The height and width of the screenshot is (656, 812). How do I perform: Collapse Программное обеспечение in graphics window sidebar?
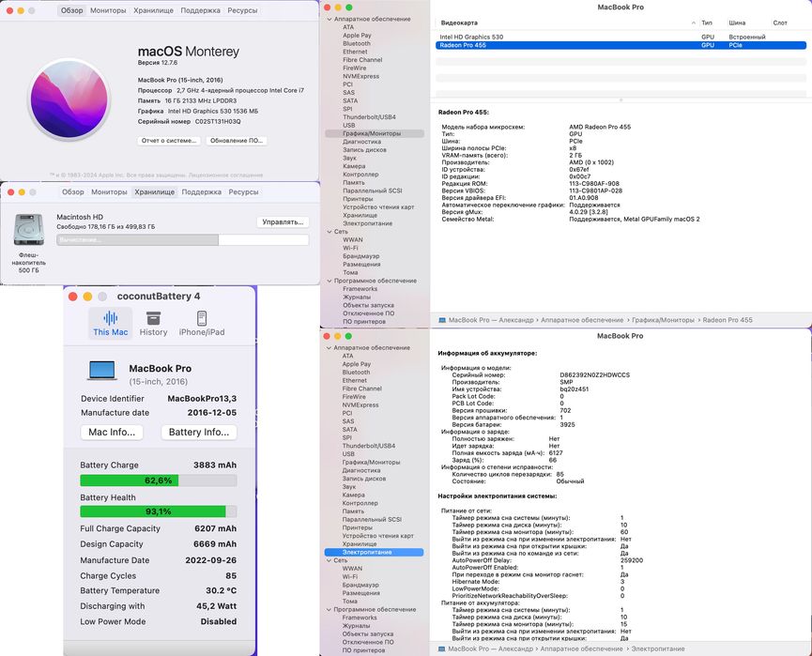[x=329, y=281]
